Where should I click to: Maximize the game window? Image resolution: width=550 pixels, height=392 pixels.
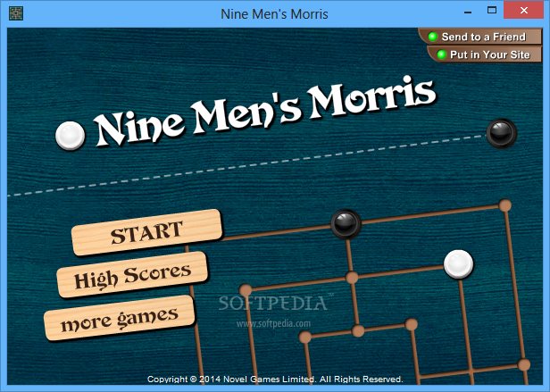(492, 10)
